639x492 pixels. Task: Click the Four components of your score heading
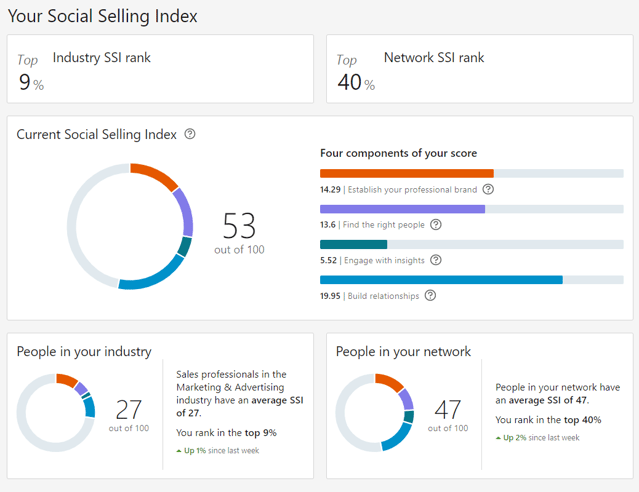398,153
